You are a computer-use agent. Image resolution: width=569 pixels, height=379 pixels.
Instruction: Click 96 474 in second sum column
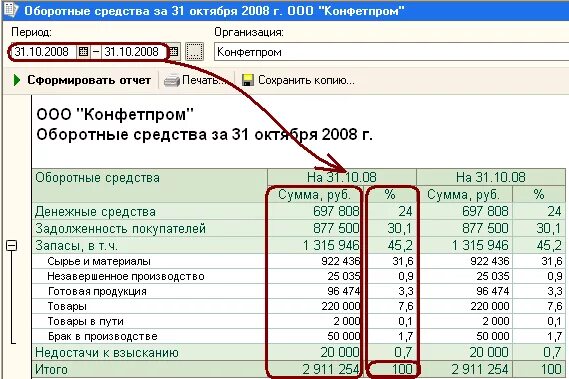[493, 291]
